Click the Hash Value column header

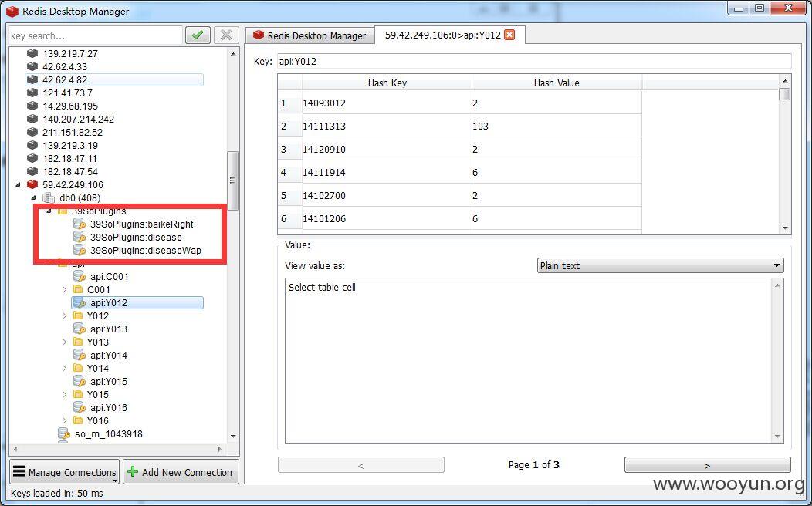pyautogui.click(x=557, y=83)
